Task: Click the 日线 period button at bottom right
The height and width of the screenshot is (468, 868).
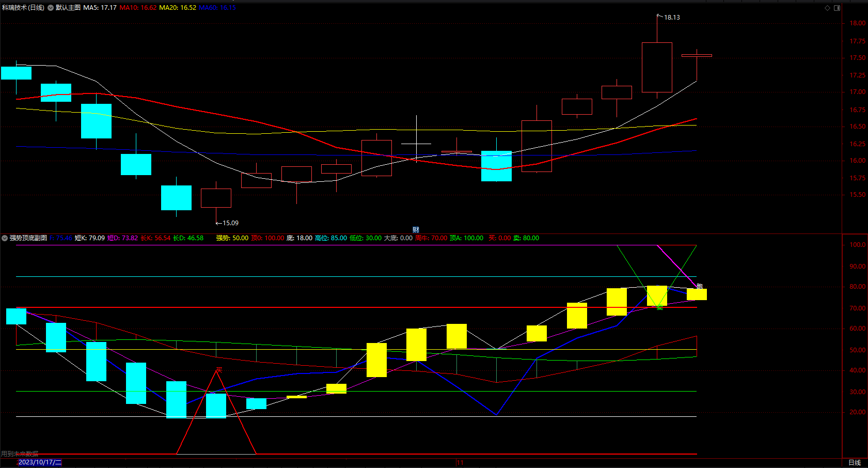Action: coord(855,462)
